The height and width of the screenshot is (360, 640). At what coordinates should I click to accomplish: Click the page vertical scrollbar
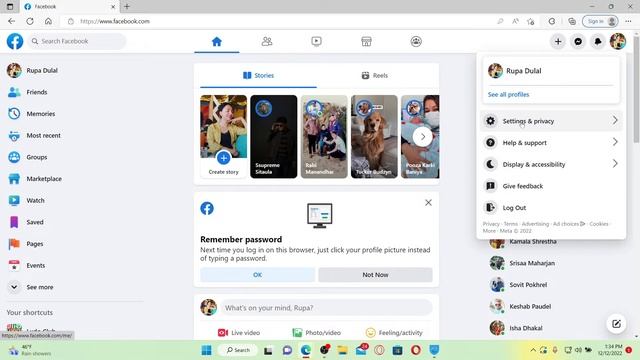pyautogui.click(x=636, y=90)
